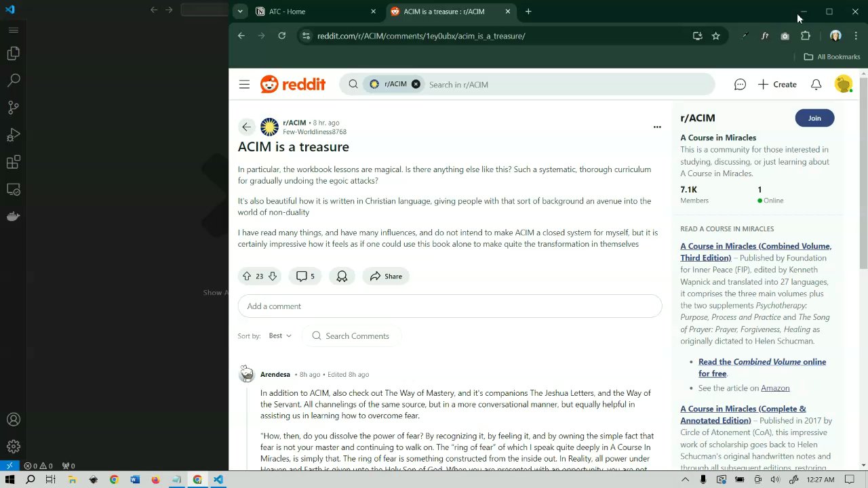Open Word from the taskbar
868x488 pixels.
tap(134, 479)
